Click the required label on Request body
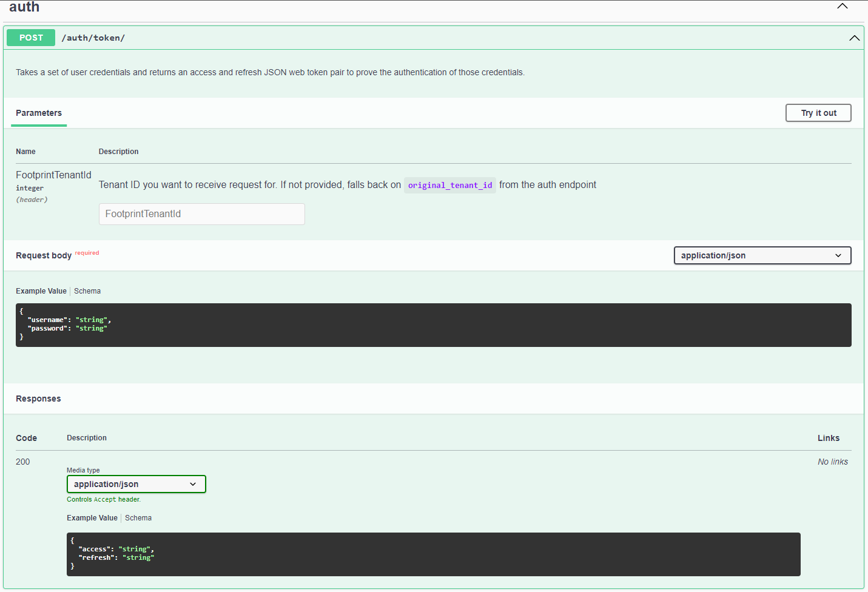 tap(87, 252)
